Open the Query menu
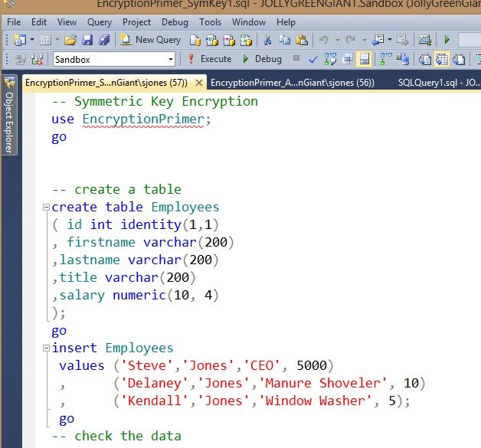The width and height of the screenshot is (481, 448). coord(99,23)
